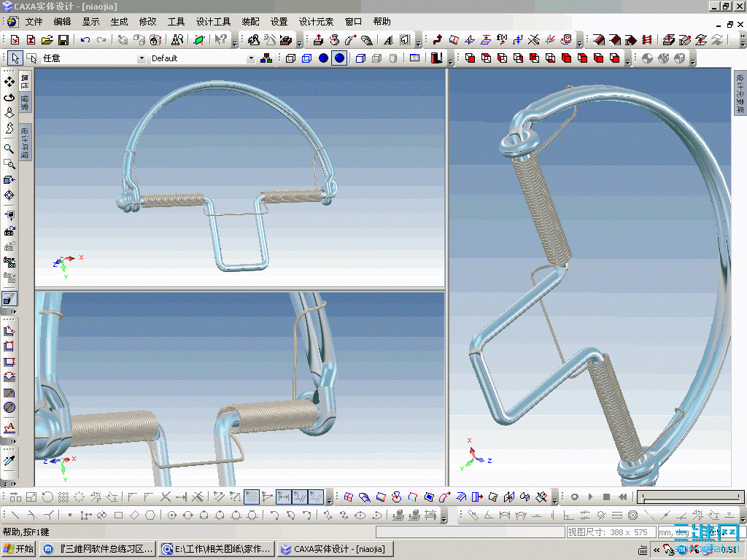Open the Default configuration dropdown

[251, 58]
